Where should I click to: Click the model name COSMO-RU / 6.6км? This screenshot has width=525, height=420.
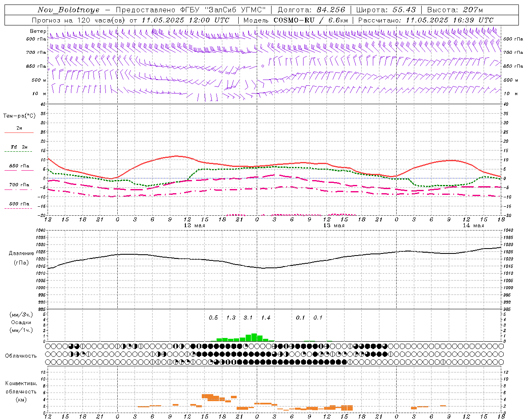(311, 20)
